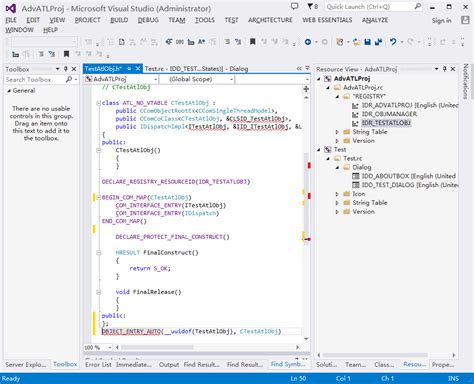Switch to the Error List tab

(x=98, y=365)
